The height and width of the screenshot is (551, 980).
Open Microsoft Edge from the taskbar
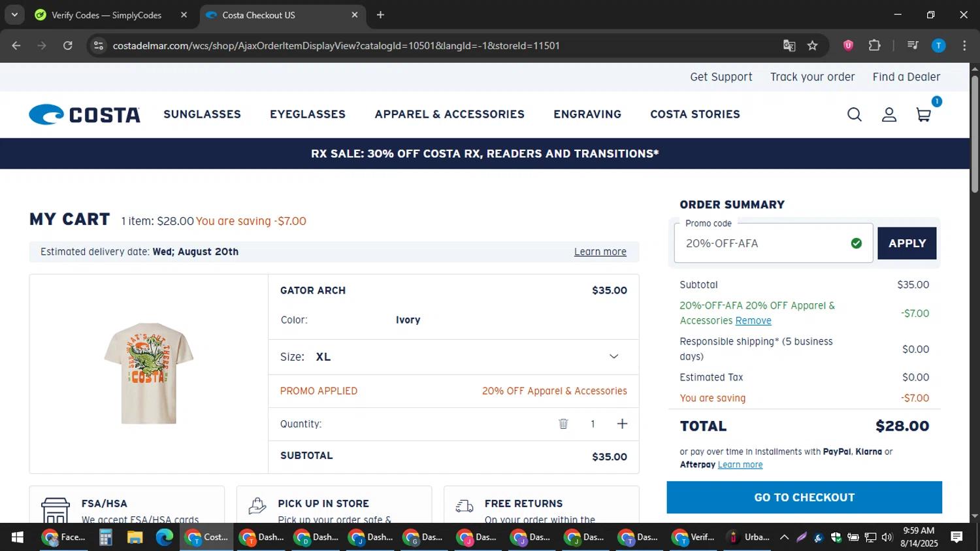[164, 537]
